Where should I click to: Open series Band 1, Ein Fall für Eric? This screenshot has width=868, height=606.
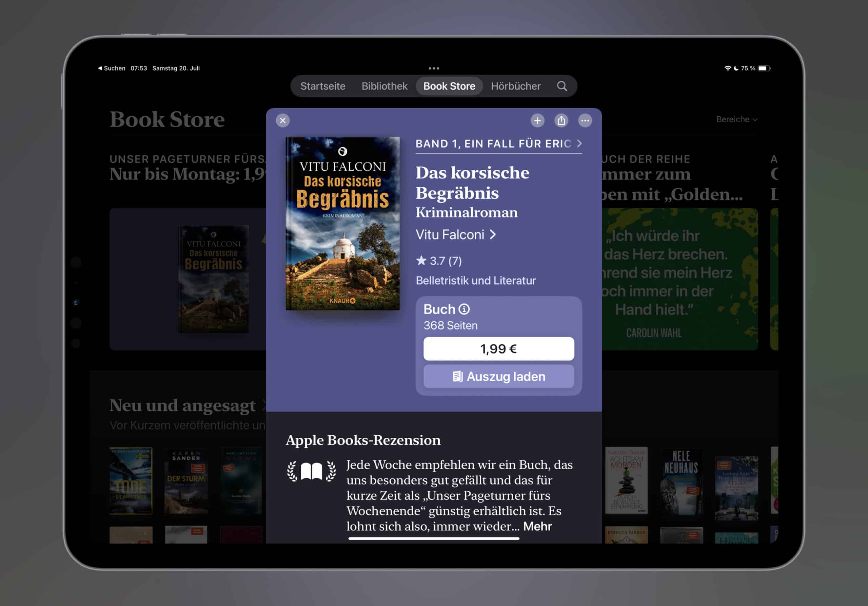click(x=499, y=144)
